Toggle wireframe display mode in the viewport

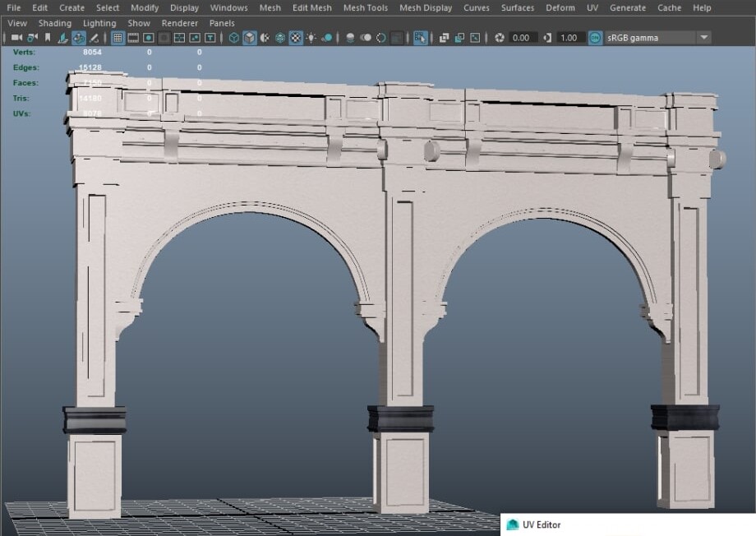[x=232, y=37]
